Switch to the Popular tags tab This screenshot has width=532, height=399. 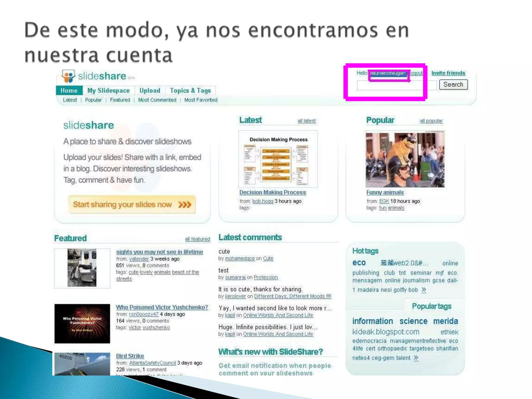(432, 307)
